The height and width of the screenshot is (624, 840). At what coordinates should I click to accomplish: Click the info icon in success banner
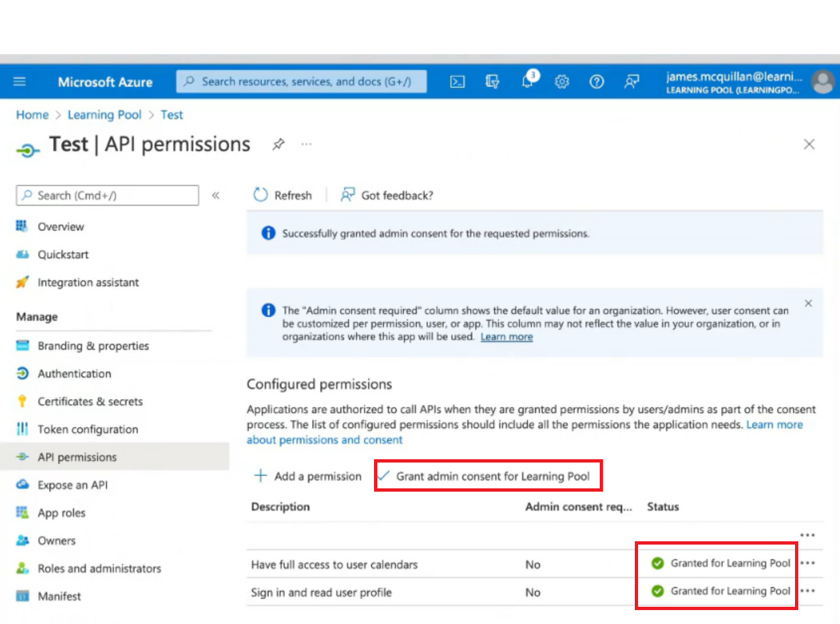point(268,233)
